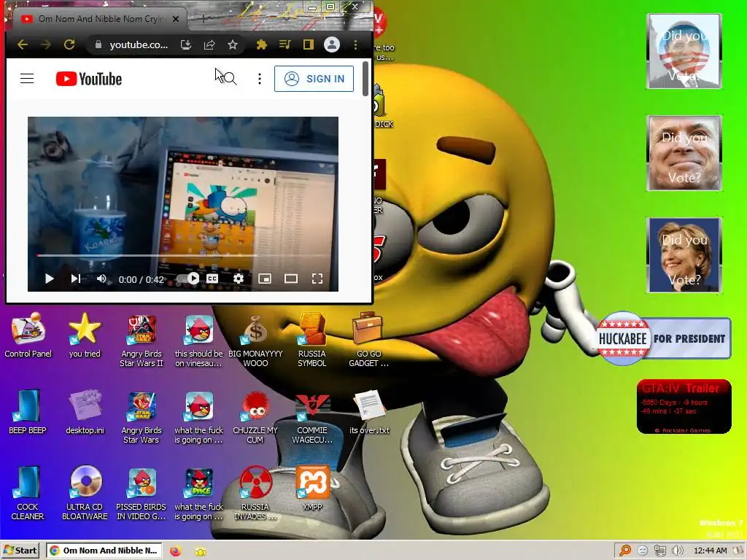Click the Chrome taskbar button Om Nom
The image size is (747, 560).
tap(104, 551)
